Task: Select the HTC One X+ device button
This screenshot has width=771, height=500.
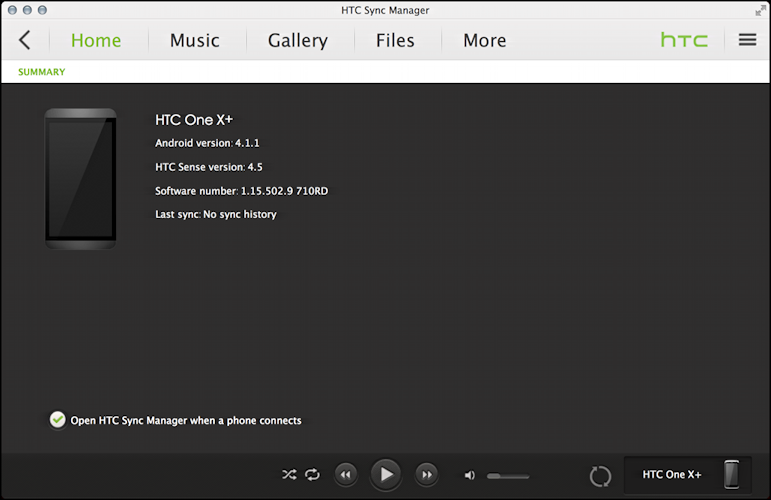Action: click(687, 475)
